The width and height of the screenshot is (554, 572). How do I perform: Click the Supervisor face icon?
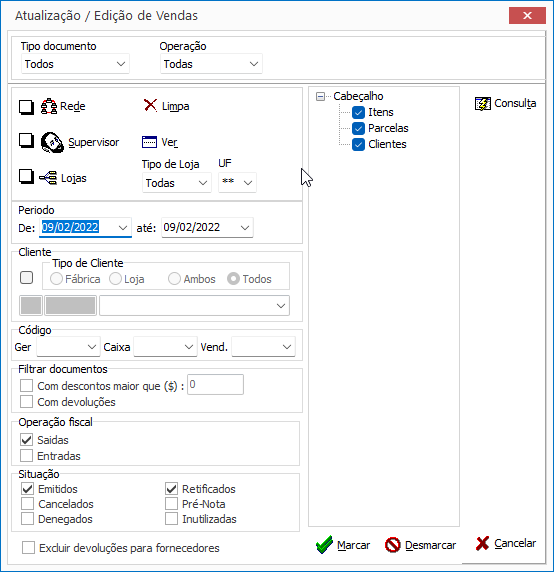pyautogui.click(x=52, y=142)
